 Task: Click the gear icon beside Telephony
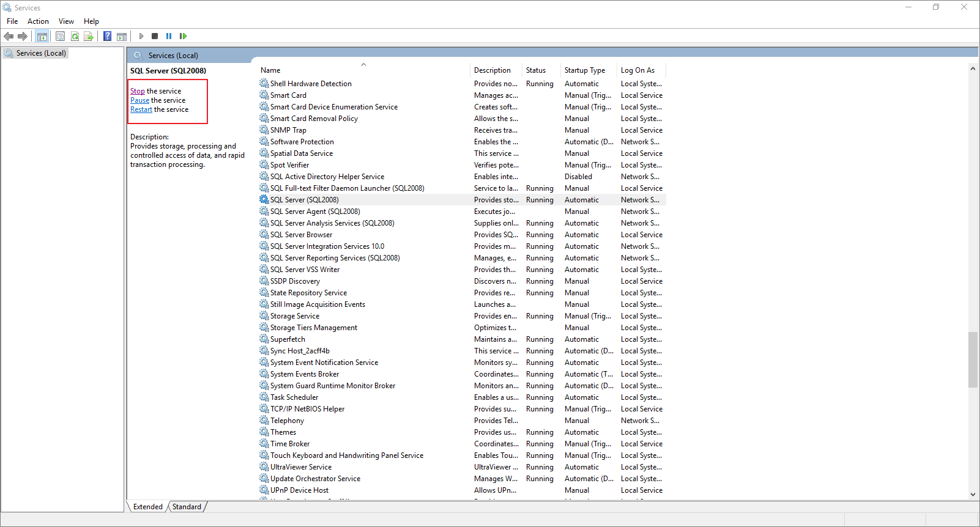point(264,420)
